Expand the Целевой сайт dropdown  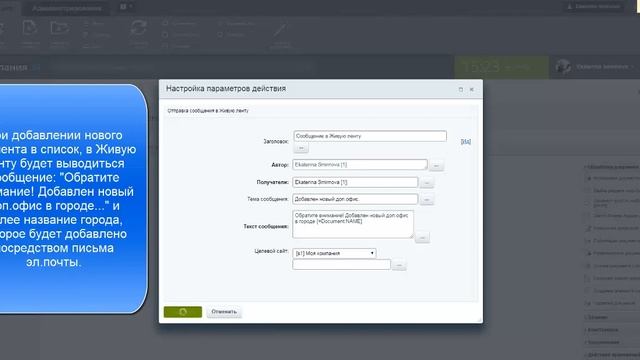coord(334,253)
